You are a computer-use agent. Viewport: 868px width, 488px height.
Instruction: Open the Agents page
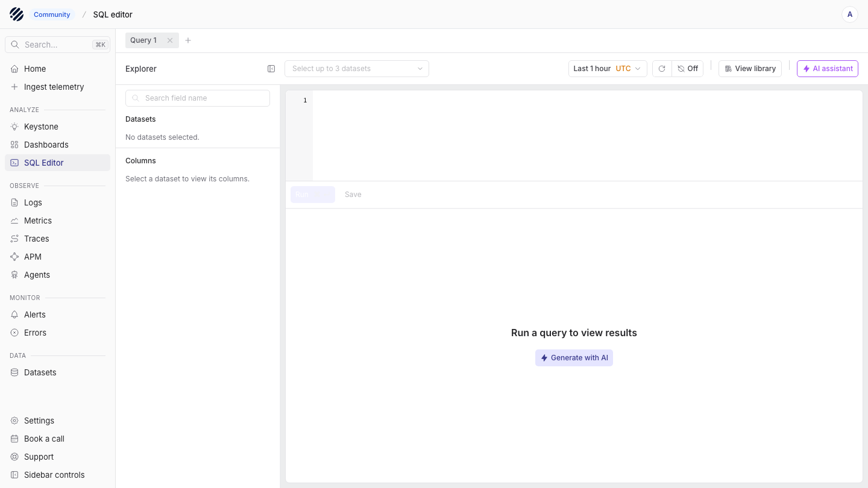pos(58,275)
